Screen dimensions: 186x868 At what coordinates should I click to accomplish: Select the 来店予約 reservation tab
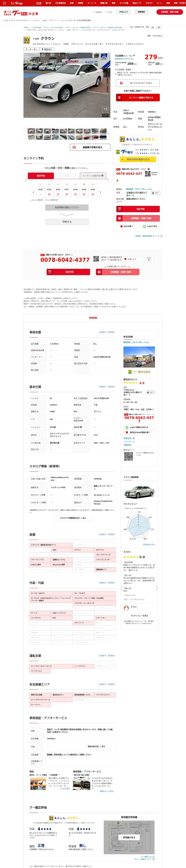pyautogui.click(x=41, y=176)
